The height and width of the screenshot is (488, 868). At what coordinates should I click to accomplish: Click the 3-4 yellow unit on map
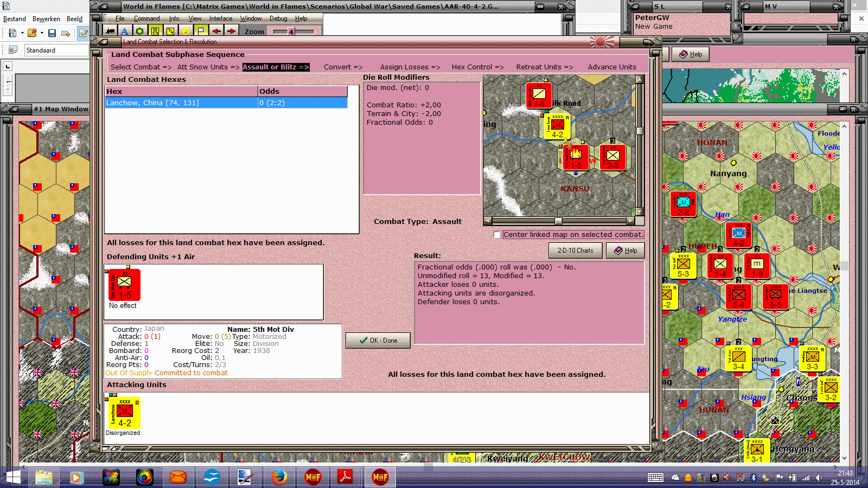[738, 358]
